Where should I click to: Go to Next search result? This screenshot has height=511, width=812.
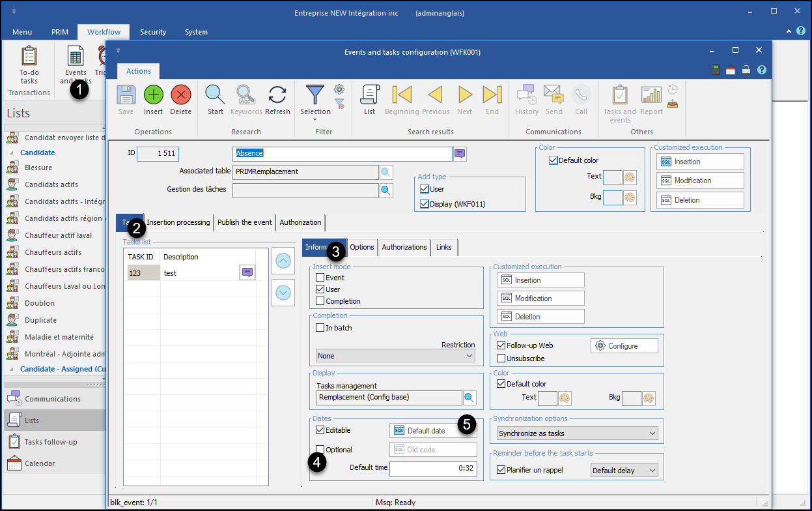point(465,95)
